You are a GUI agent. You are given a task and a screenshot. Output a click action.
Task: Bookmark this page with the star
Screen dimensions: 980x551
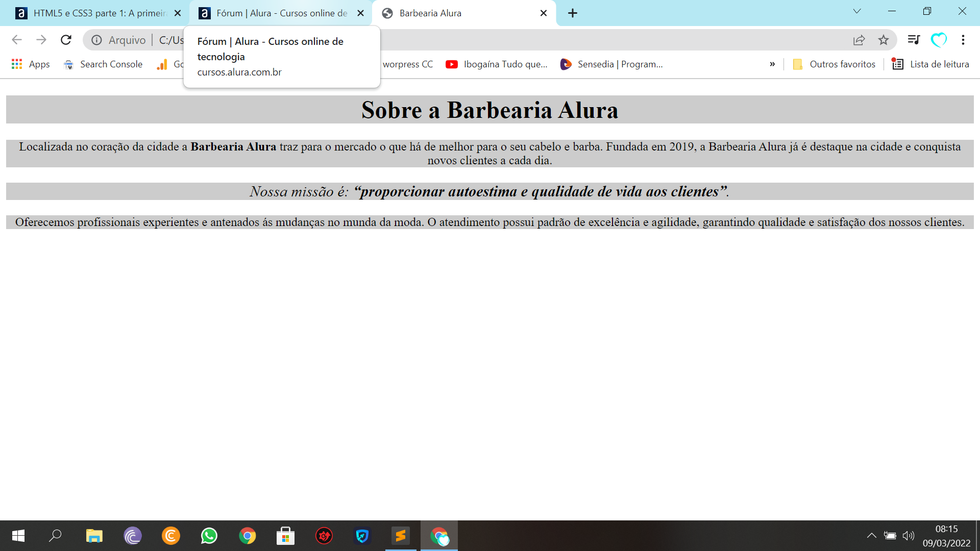click(884, 40)
